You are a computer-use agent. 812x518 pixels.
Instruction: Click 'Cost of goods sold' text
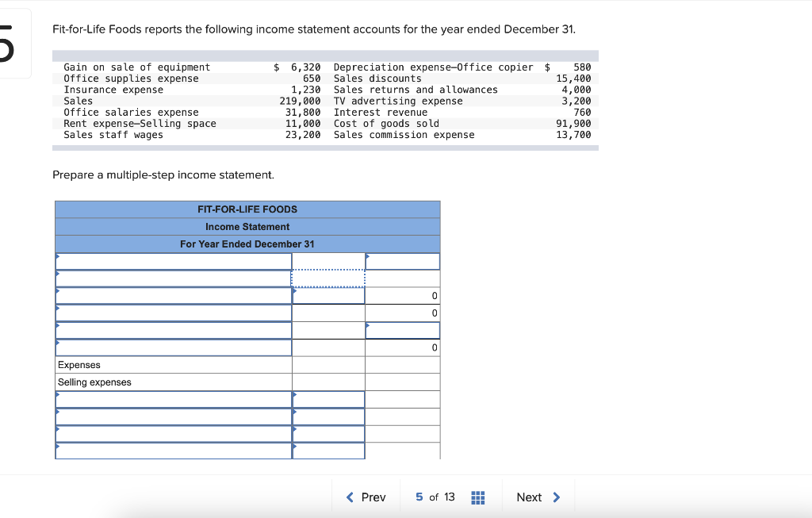(x=386, y=123)
